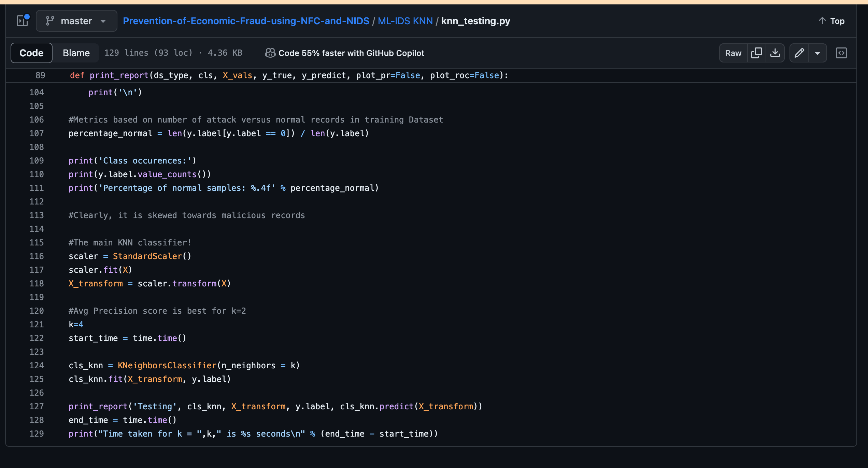Click the sticky line number 89
The height and width of the screenshot is (468, 868).
[40, 75]
